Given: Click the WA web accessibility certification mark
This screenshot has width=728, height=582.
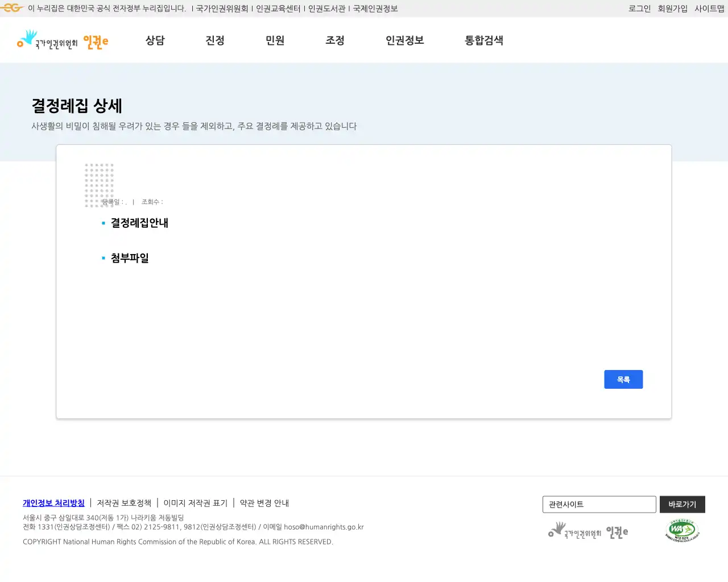Looking at the screenshot, I should pyautogui.click(x=681, y=530).
